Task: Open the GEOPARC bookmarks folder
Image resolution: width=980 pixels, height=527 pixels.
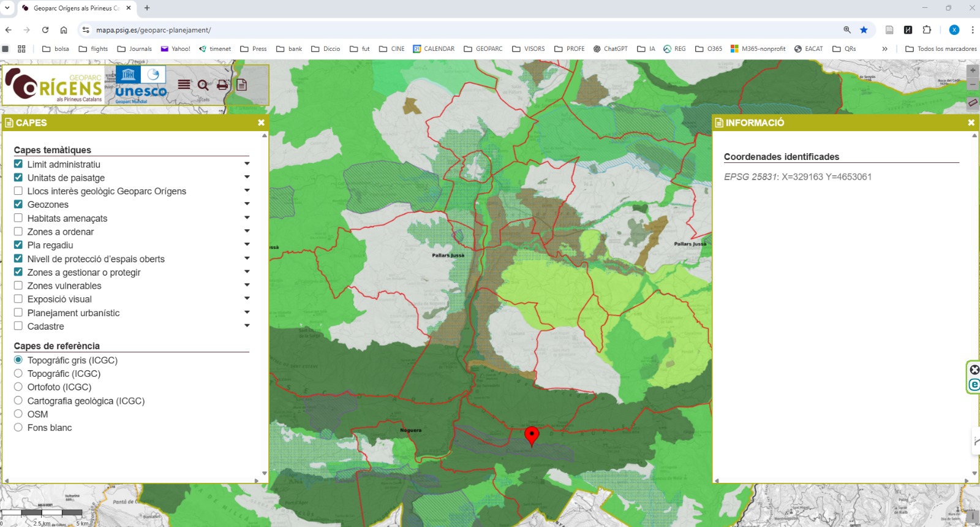Action: [x=483, y=49]
